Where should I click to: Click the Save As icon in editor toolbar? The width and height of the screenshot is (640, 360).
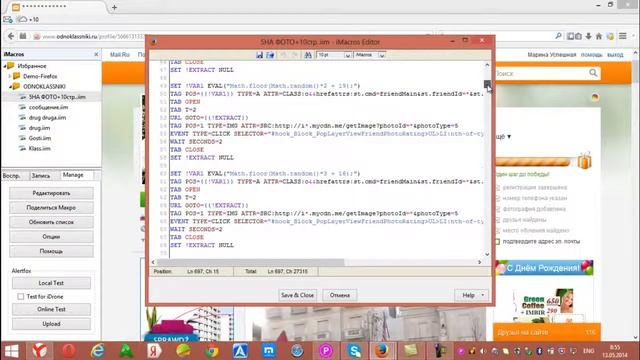click(270, 55)
